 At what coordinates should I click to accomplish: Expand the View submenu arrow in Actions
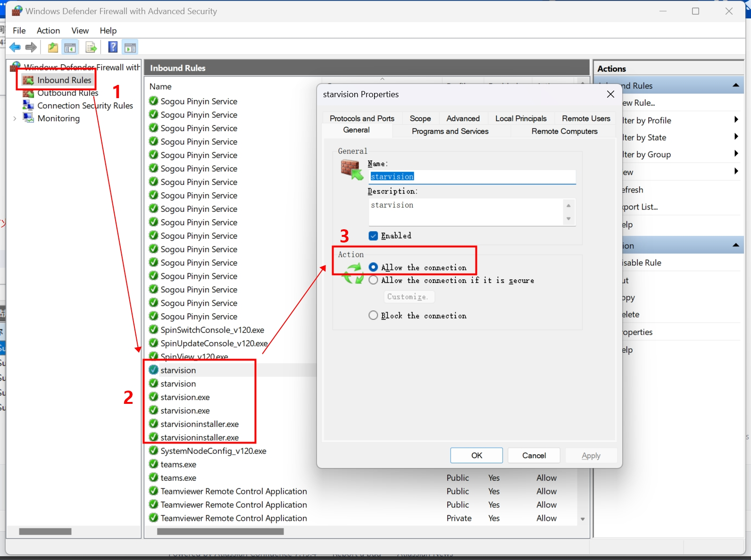pyautogui.click(x=736, y=171)
